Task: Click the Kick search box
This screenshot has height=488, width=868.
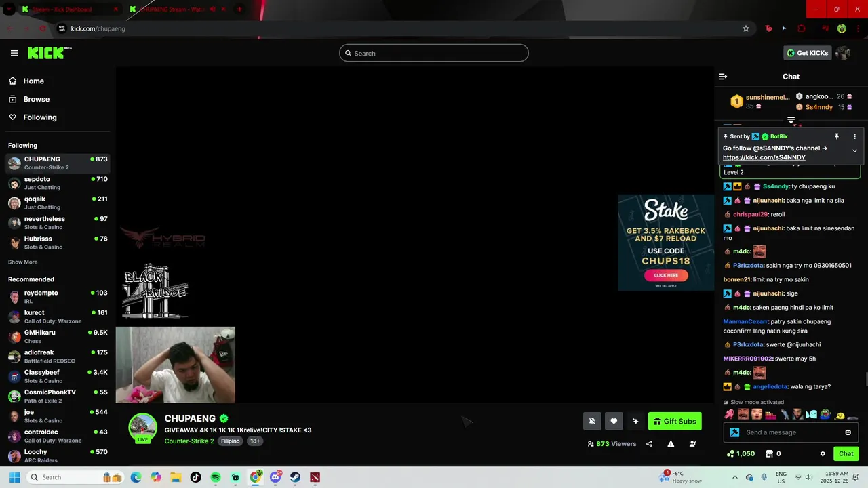Action: click(434, 53)
